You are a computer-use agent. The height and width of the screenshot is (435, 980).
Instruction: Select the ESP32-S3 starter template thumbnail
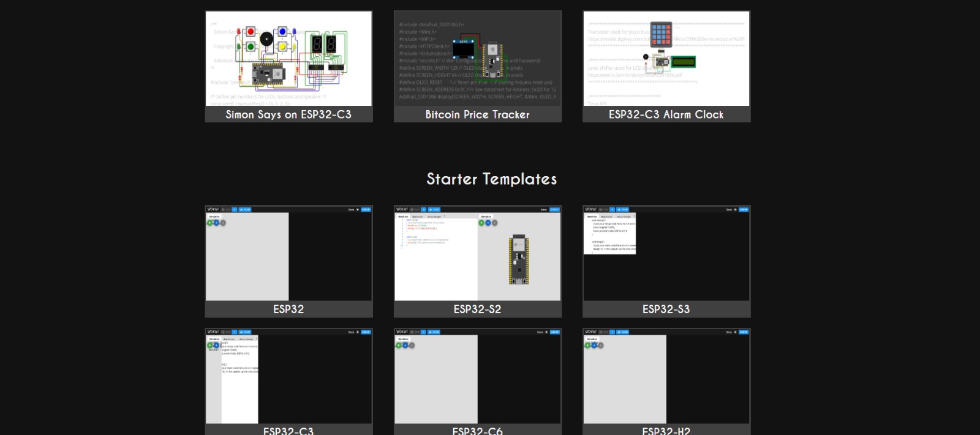pyautogui.click(x=666, y=253)
